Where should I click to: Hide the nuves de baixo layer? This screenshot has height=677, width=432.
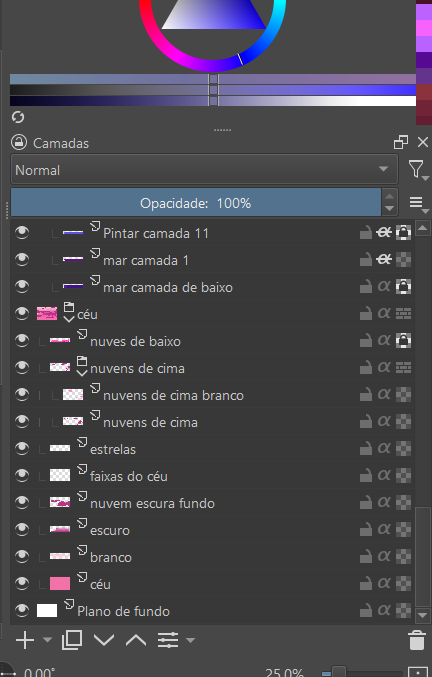pos(22,341)
